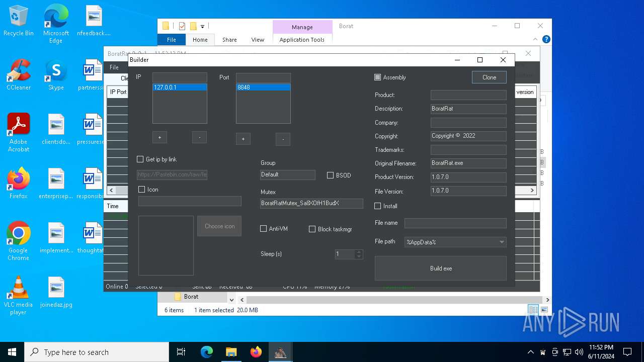Enable Get ip by link checkbox
Viewport: 644px width, 362px height.
[x=140, y=159]
